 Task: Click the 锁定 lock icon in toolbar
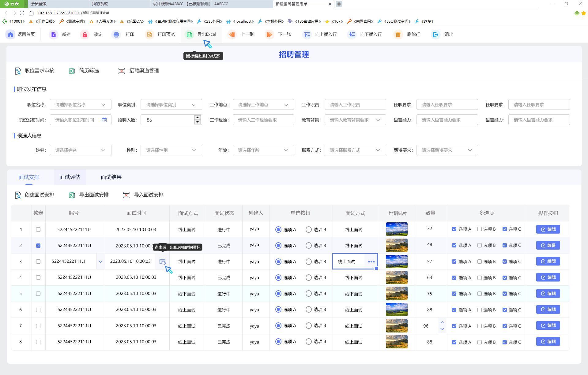[x=85, y=34]
